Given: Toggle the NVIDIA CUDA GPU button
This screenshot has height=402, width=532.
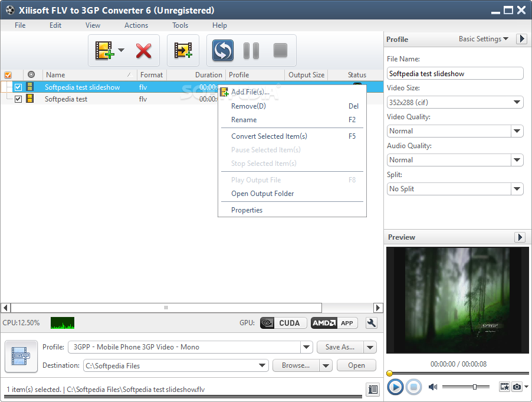Looking at the screenshot, I should click(283, 323).
